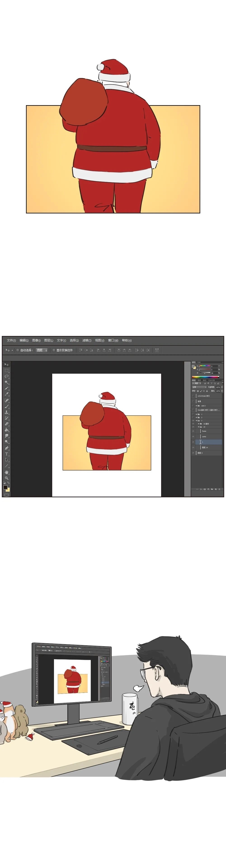Select the Rectangular Marquee tool
Image resolution: width=226 pixels, height=868 pixels.
tap(6, 370)
